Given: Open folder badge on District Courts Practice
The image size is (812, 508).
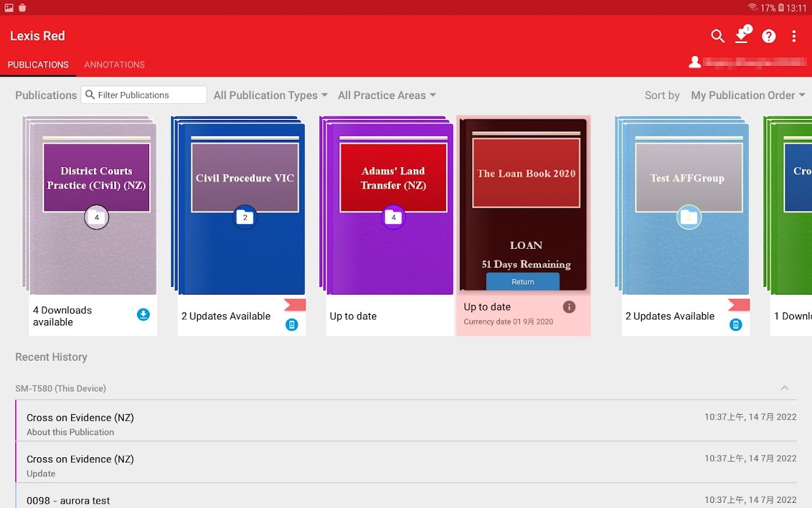Looking at the screenshot, I should coord(96,217).
